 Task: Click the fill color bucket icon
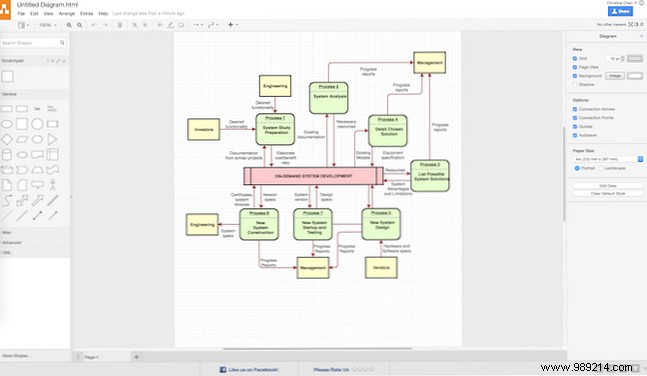[x=160, y=25]
